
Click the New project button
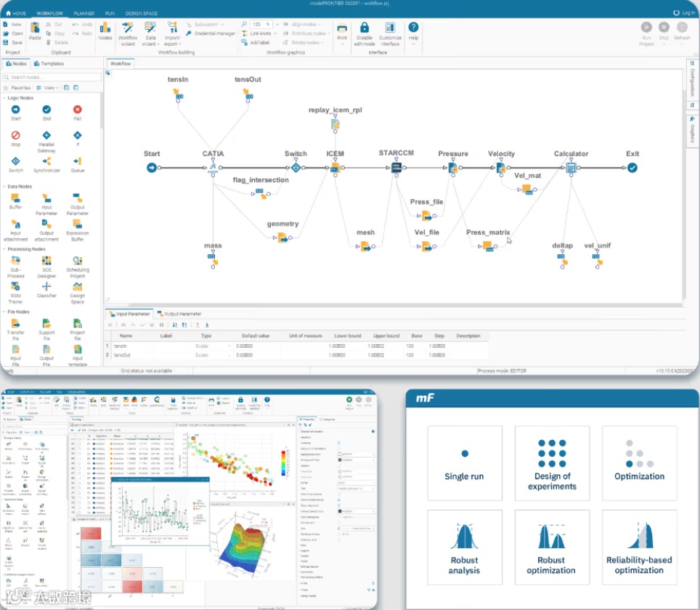[x=12, y=25]
